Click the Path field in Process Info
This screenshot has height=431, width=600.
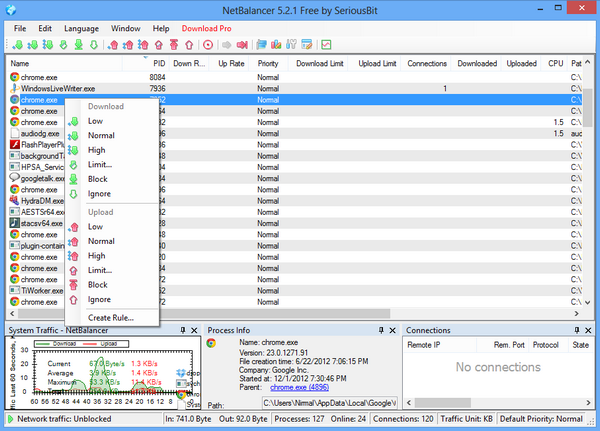pos(330,403)
